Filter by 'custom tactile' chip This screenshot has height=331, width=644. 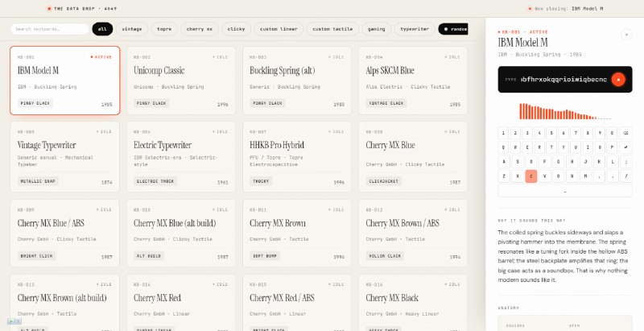[332, 29]
